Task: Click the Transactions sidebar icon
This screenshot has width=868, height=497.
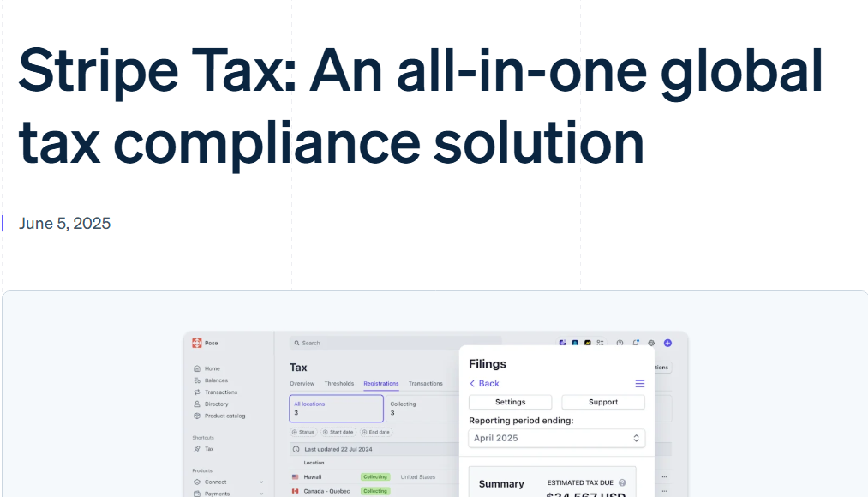Action: [195, 392]
